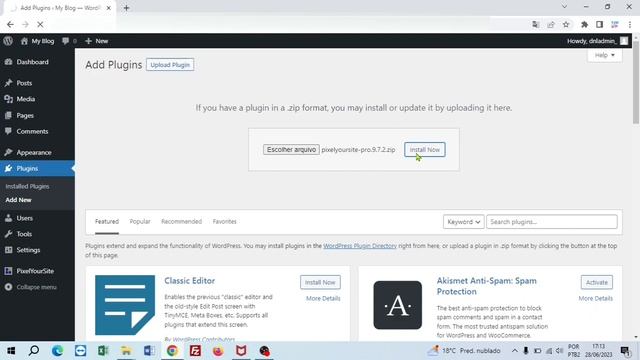This screenshot has width=640, height=360.
Task: Open the Classic Editor title link
Action: [x=189, y=281]
